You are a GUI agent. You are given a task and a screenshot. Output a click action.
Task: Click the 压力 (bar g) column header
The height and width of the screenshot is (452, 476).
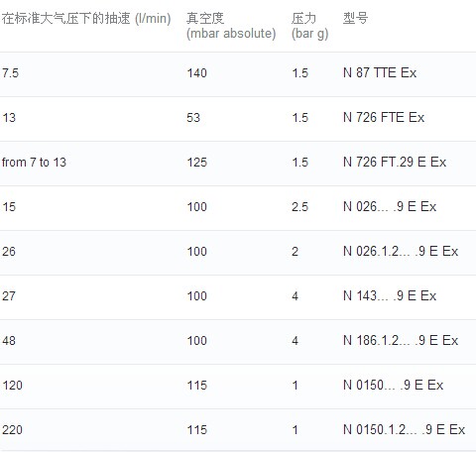tap(309, 26)
